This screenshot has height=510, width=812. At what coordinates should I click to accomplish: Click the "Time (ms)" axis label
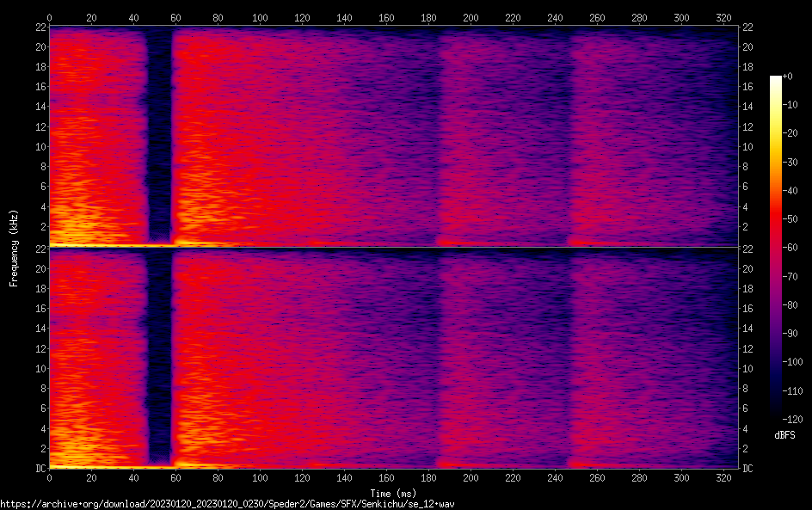pos(393,493)
